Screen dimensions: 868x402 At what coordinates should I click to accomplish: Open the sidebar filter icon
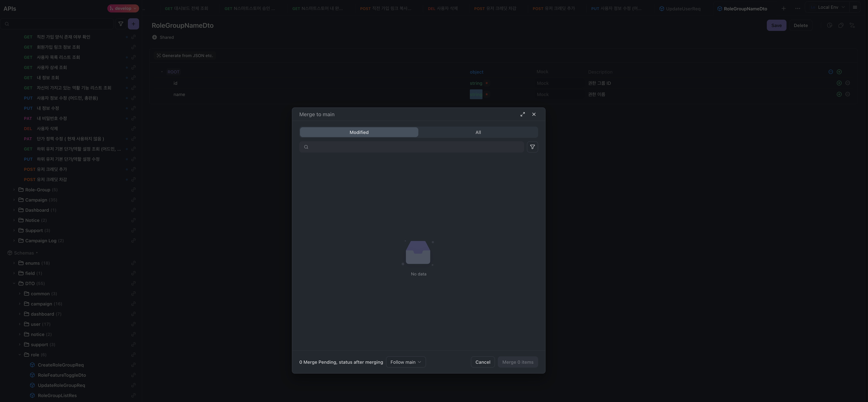pos(121,24)
